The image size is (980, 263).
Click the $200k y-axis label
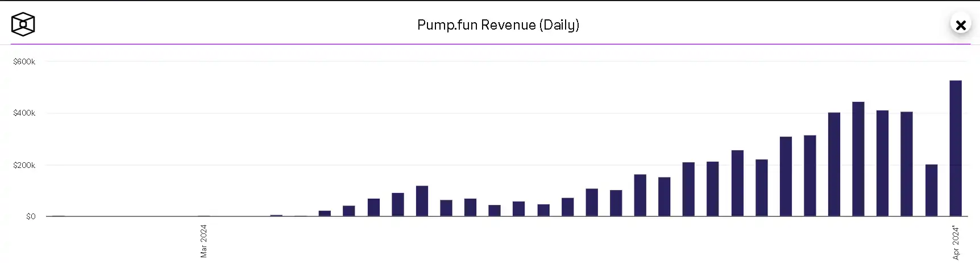pyautogui.click(x=24, y=165)
